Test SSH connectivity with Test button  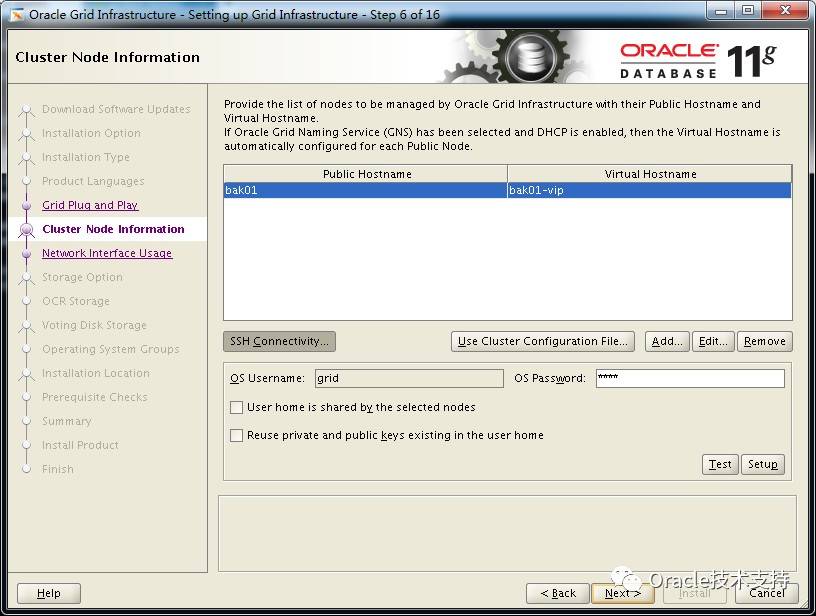click(720, 464)
